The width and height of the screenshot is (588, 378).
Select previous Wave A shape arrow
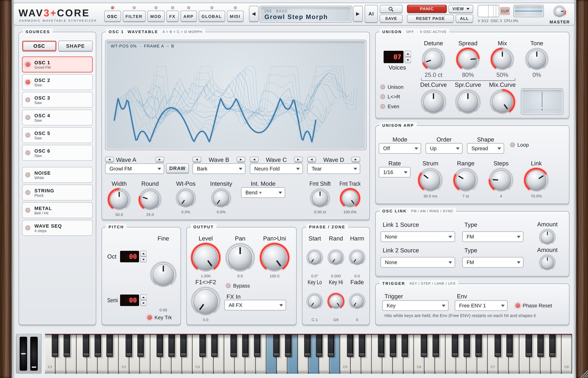(109, 160)
